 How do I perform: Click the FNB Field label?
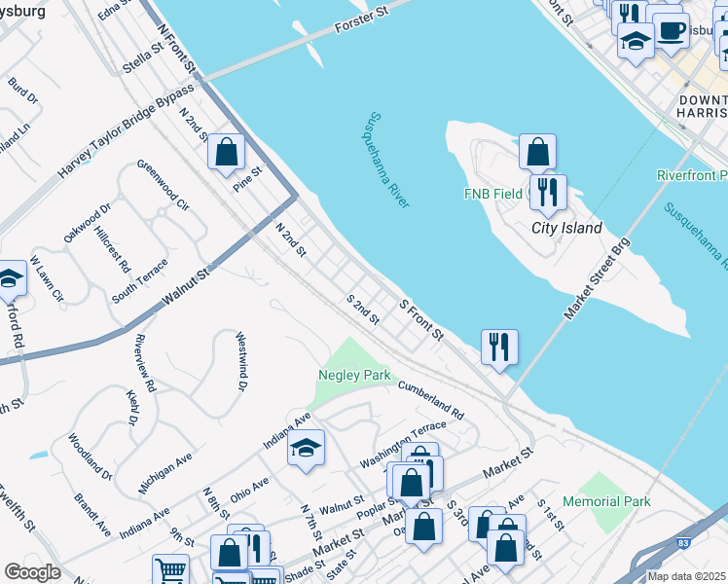pos(493,194)
